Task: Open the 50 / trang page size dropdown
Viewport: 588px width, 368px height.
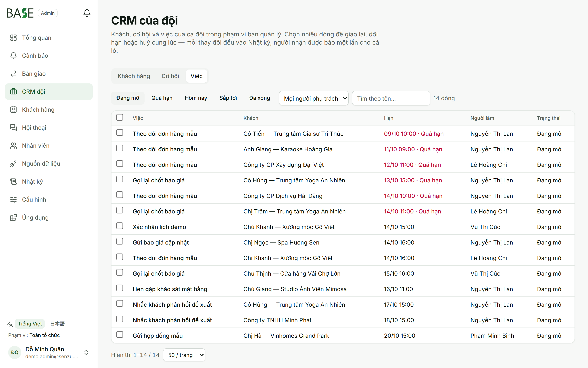Action: click(x=184, y=355)
